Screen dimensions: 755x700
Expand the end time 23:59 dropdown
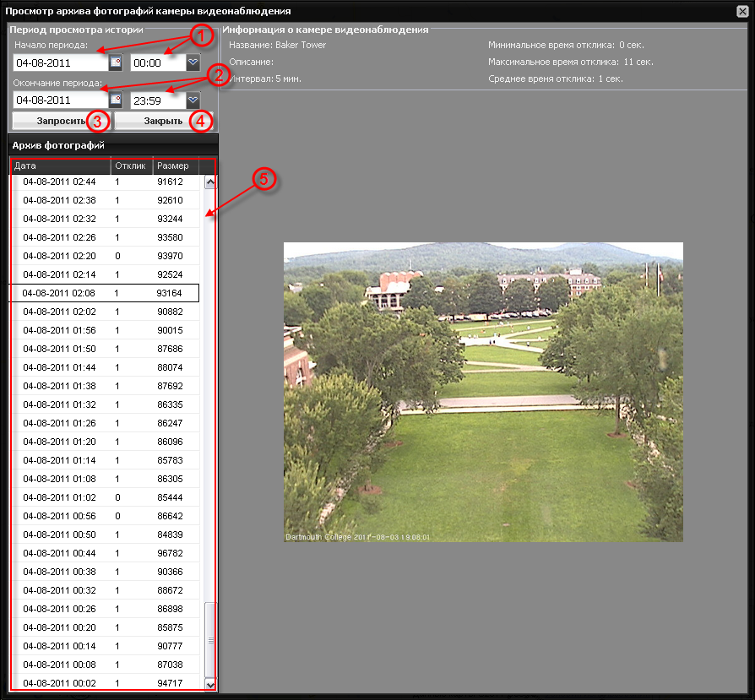tap(193, 100)
